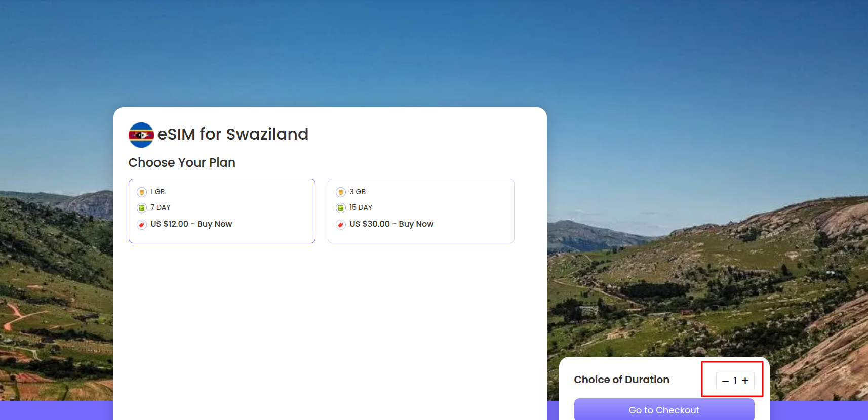Decrease duration with the minus button
The width and height of the screenshot is (868, 420).
point(725,381)
